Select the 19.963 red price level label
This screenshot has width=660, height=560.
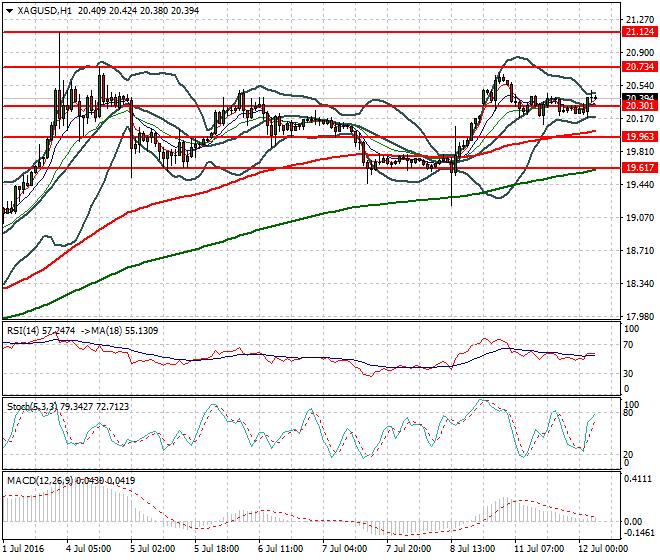pos(639,136)
